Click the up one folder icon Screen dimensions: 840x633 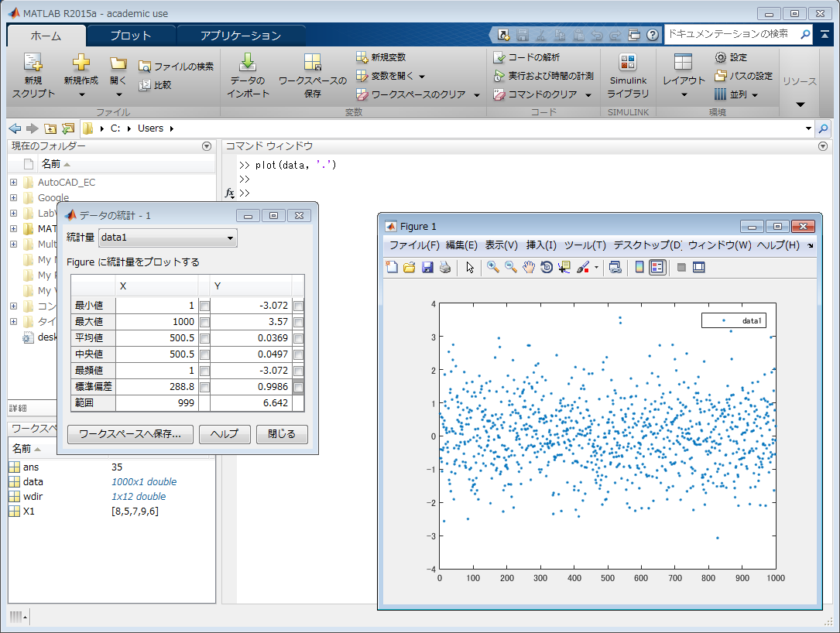[x=50, y=128]
